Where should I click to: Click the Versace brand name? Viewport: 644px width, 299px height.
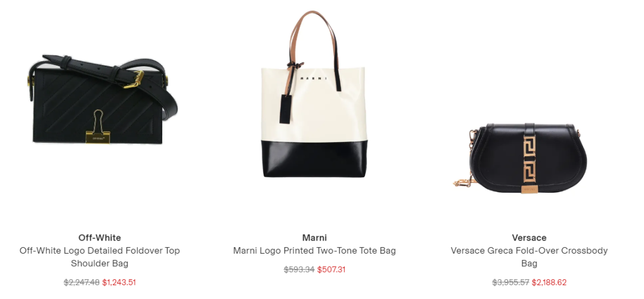tap(529, 238)
